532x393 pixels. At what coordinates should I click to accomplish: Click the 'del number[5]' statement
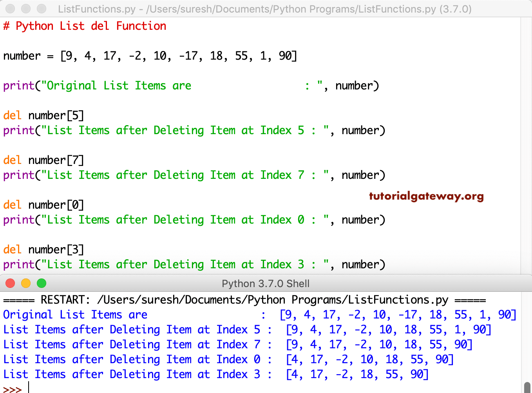pyautogui.click(x=43, y=115)
